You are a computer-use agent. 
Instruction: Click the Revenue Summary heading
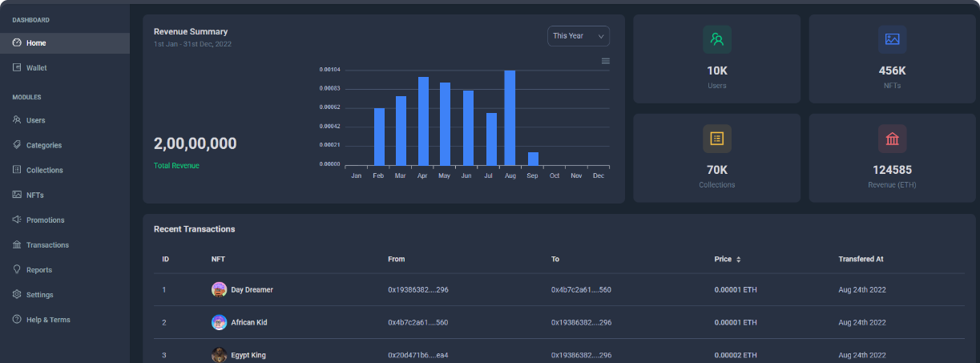click(x=191, y=32)
